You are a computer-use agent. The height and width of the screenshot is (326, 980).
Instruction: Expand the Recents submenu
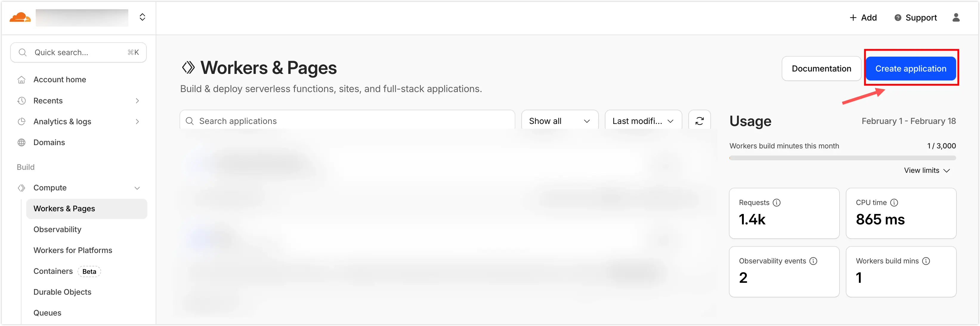[x=137, y=101]
